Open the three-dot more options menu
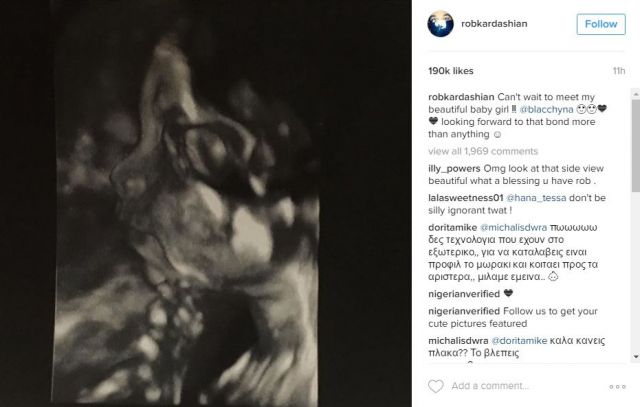 coord(617,386)
